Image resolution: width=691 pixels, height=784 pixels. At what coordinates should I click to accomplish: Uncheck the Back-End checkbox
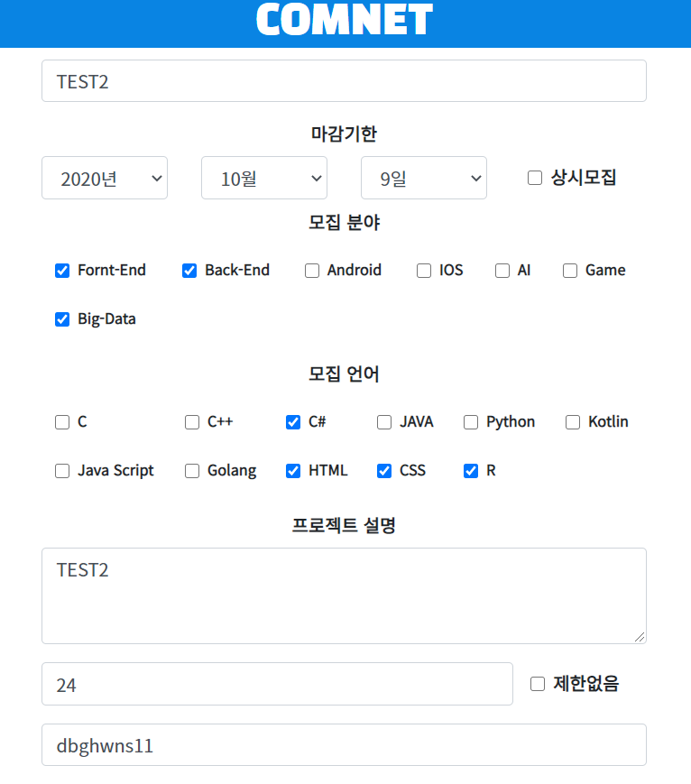tap(189, 271)
